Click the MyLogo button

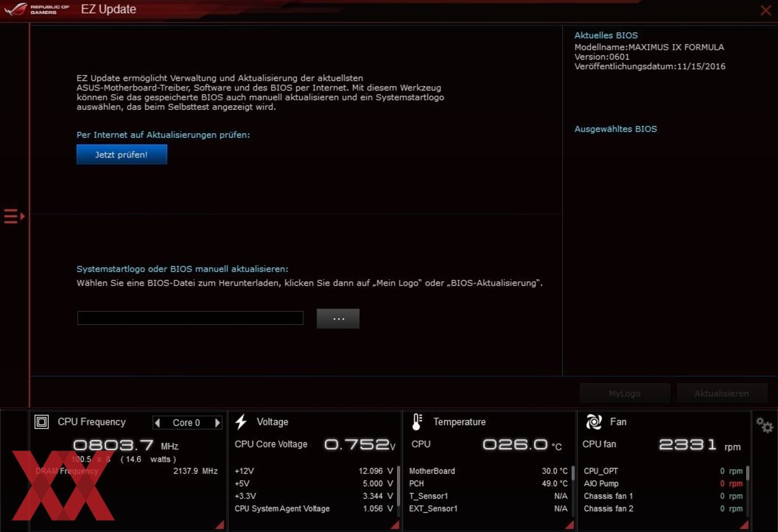pyautogui.click(x=625, y=394)
